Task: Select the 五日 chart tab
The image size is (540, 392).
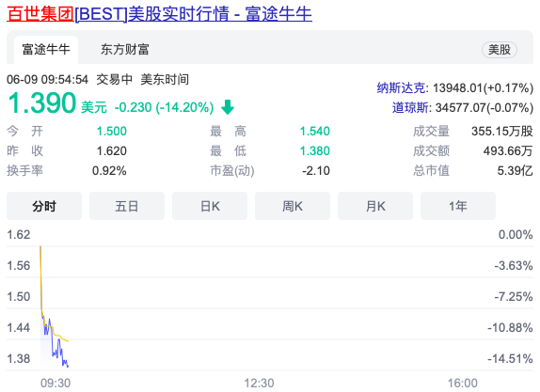Action: click(127, 206)
